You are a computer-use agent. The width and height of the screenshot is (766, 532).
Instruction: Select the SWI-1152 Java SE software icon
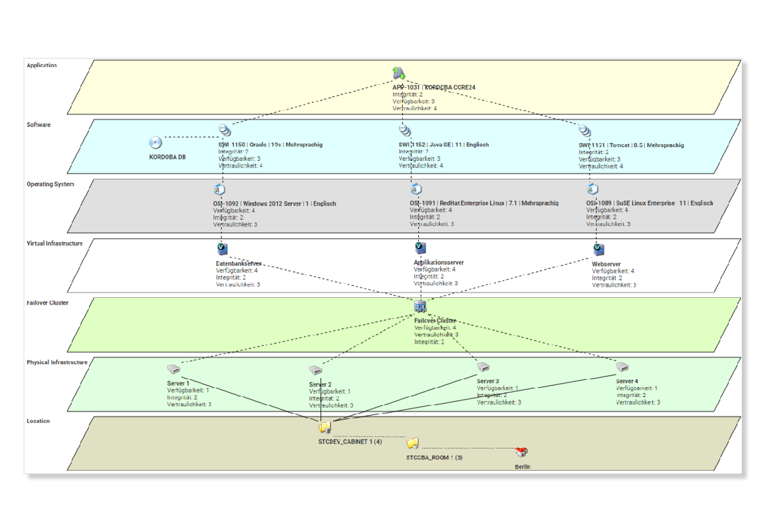coord(405,130)
